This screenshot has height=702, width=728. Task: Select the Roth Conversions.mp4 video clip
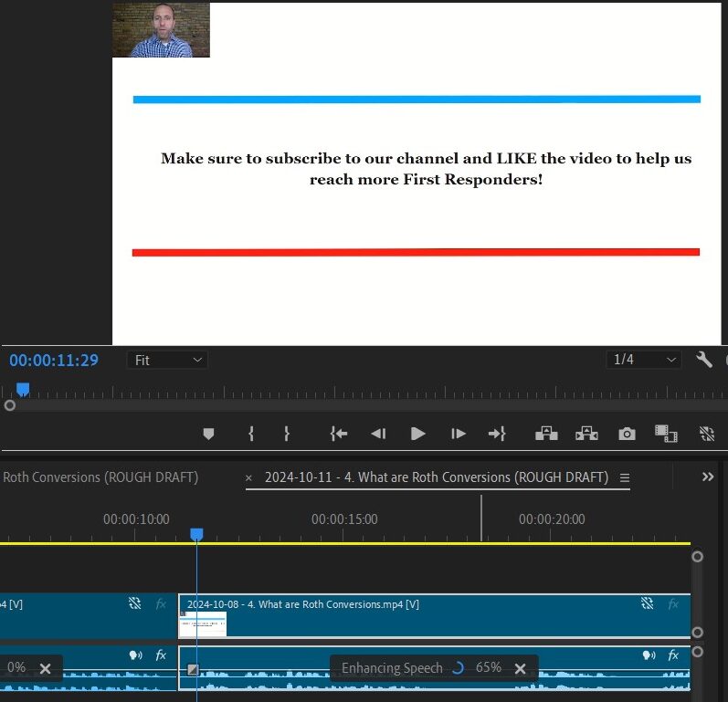tap(435, 615)
